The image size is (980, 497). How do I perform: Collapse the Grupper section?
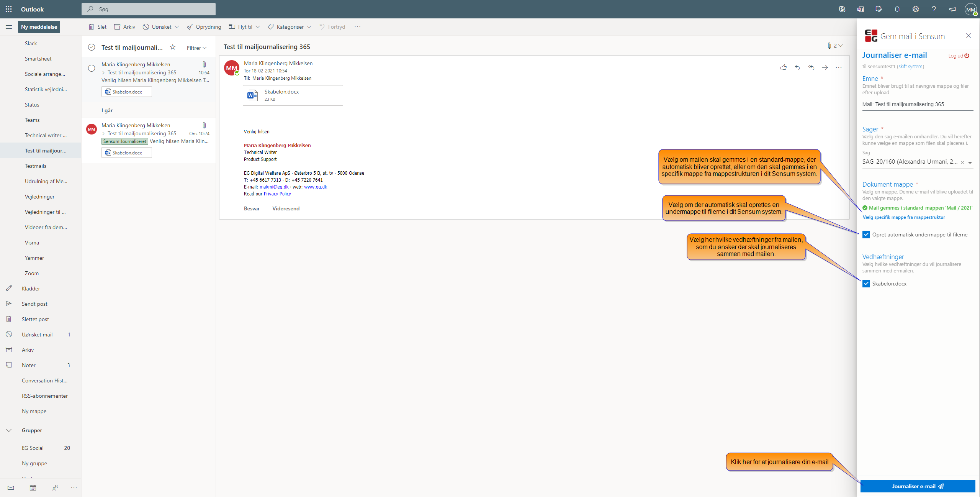[x=9, y=430]
